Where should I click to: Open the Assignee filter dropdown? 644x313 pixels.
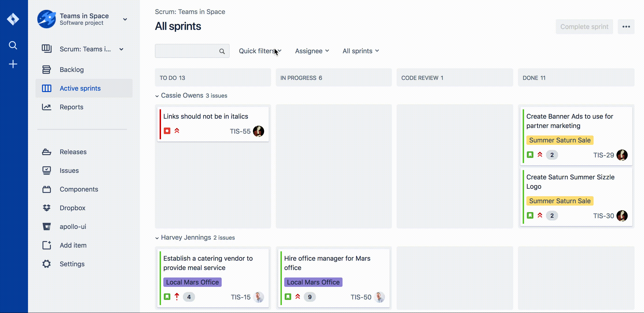tap(312, 51)
